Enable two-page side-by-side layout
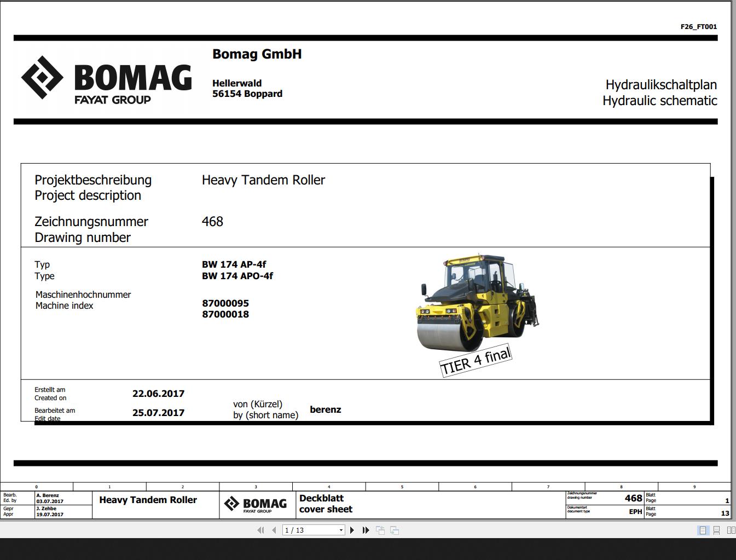 pyautogui.click(x=731, y=530)
